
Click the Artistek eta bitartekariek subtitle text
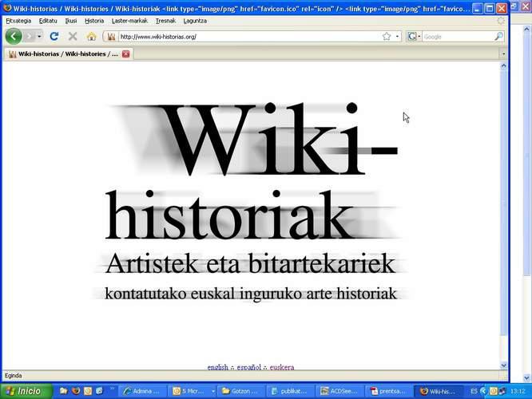click(x=250, y=263)
